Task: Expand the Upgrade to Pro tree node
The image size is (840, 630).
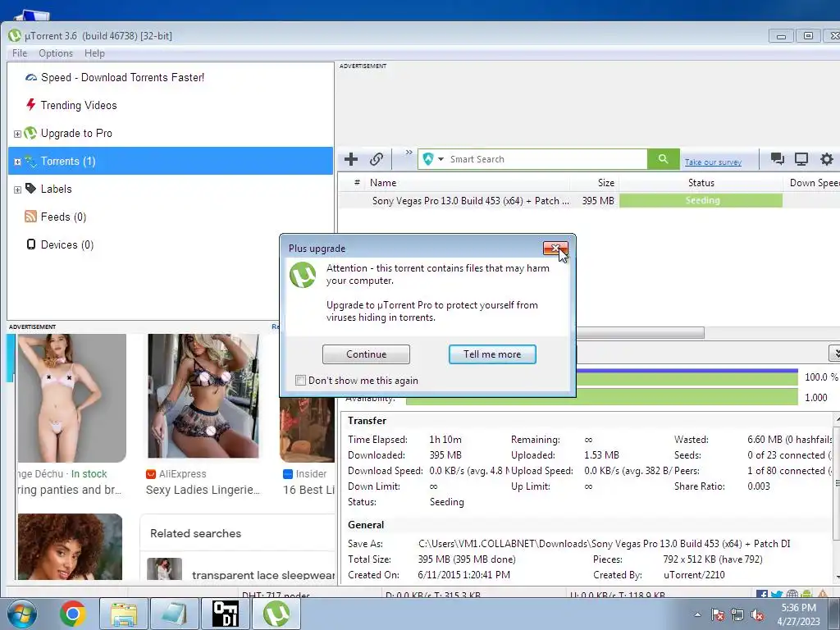Action: [17, 134]
